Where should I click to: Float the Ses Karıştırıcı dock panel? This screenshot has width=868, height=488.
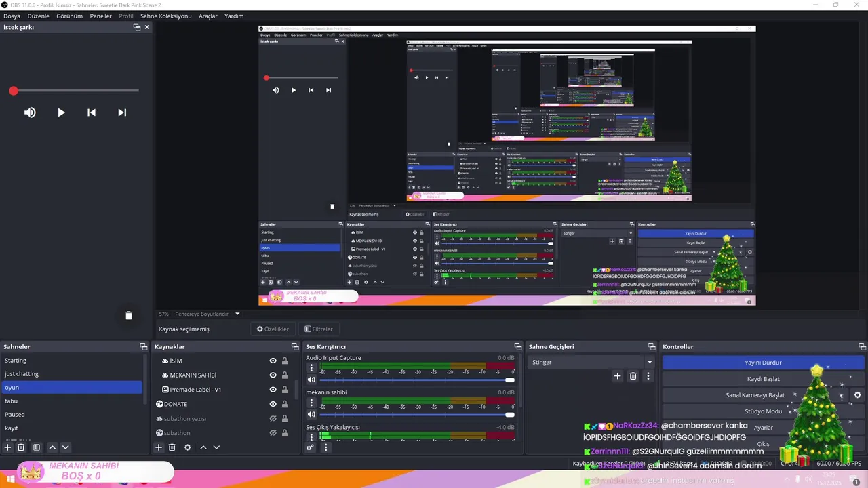point(517,346)
